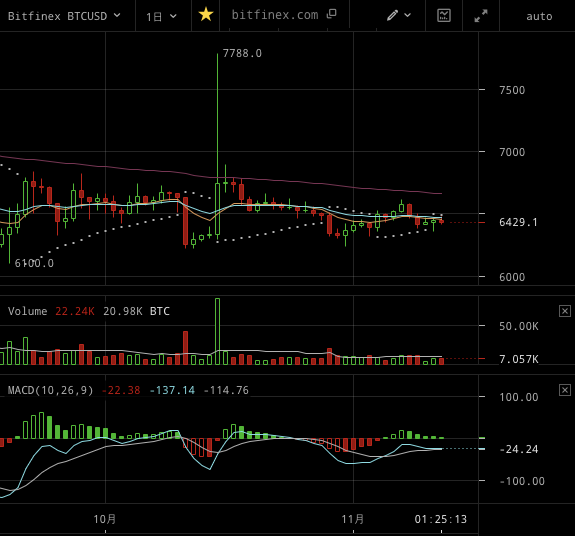Open the bitfinex.com link
This screenshot has width=575, height=536.
pyautogui.click(x=275, y=15)
